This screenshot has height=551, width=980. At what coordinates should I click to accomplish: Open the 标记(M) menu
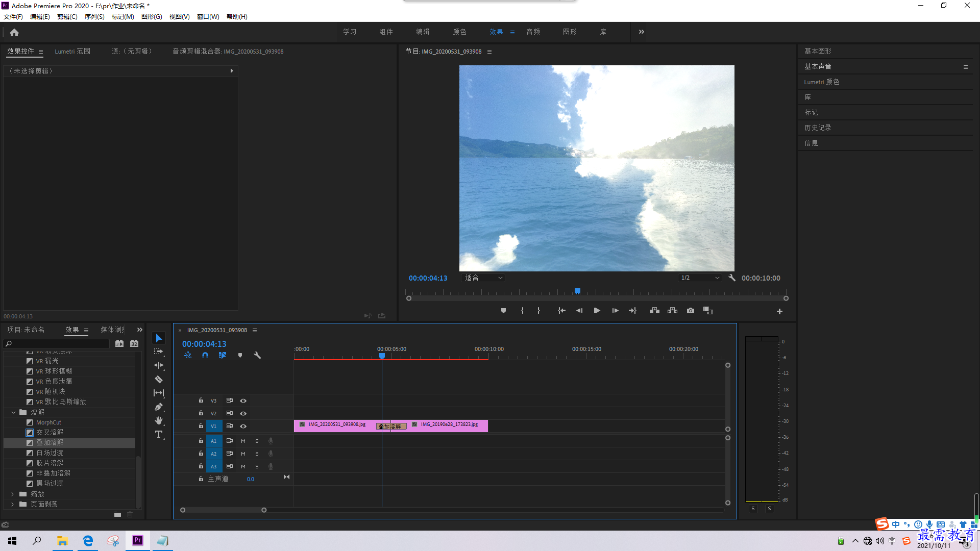[x=123, y=17]
